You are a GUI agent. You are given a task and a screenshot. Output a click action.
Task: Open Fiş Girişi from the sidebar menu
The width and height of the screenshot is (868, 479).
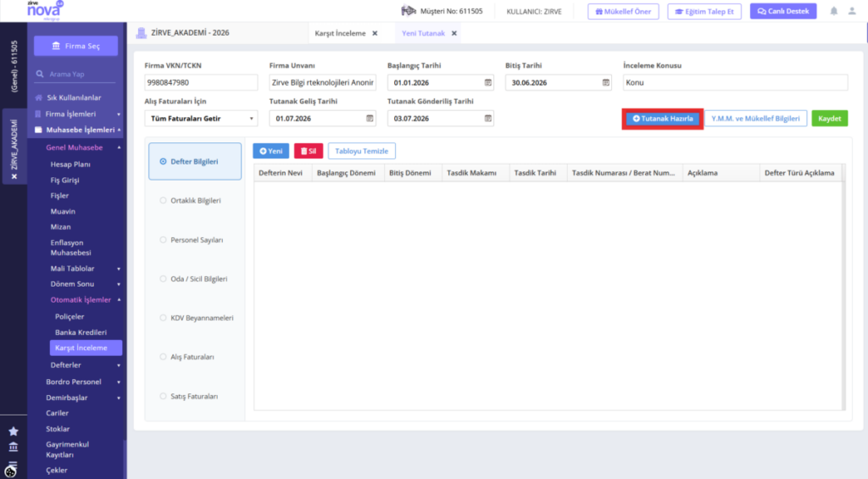point(64,180)
